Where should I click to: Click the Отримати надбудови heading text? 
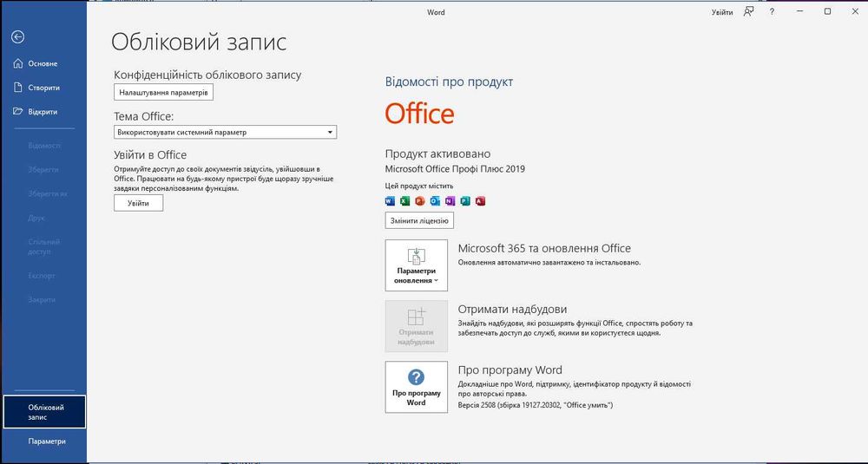(x=512, y=309)
